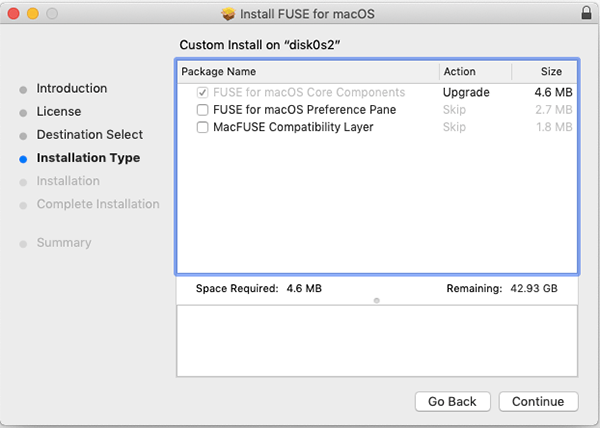Click the Continue button
The width and height of the screenshot is (600, 428).
[x=538, y=401]
